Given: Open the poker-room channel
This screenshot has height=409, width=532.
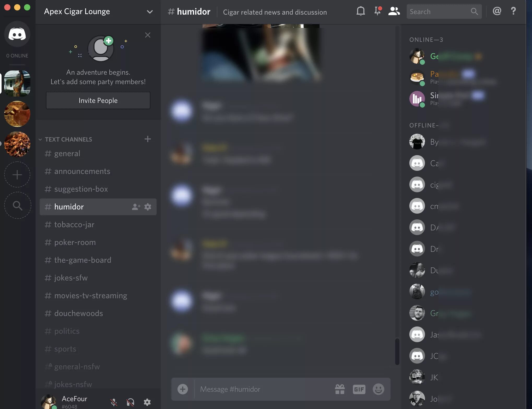Looking at the screenshot, I should (75, 242).
